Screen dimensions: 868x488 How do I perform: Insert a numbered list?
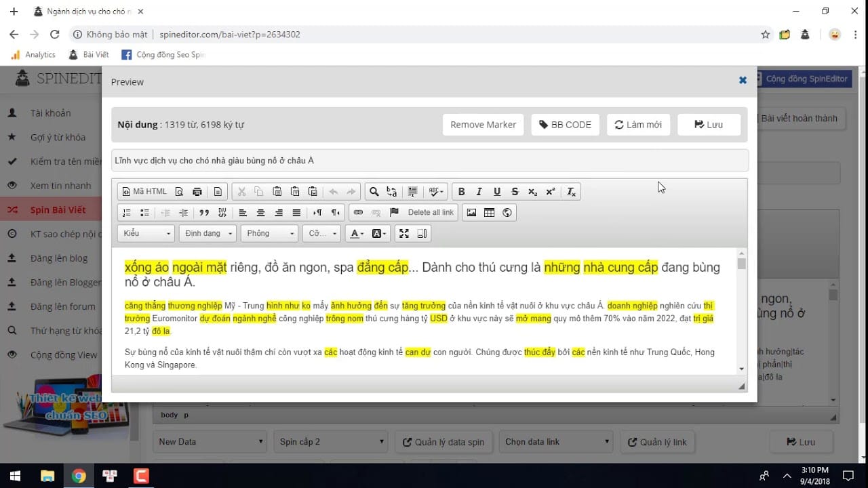[126, 213]
